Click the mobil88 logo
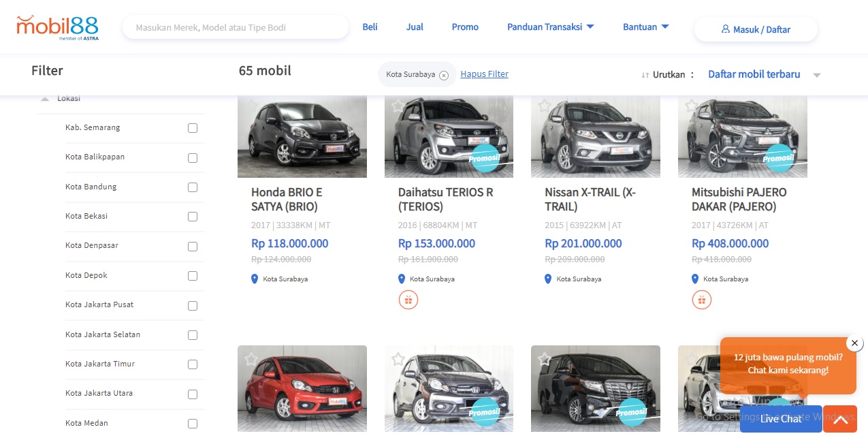The image size is (868, 438). pos(58,28)
